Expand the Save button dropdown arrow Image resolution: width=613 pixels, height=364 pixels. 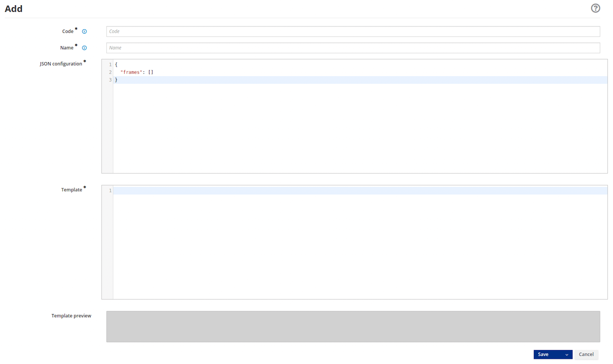click(567, 355)
